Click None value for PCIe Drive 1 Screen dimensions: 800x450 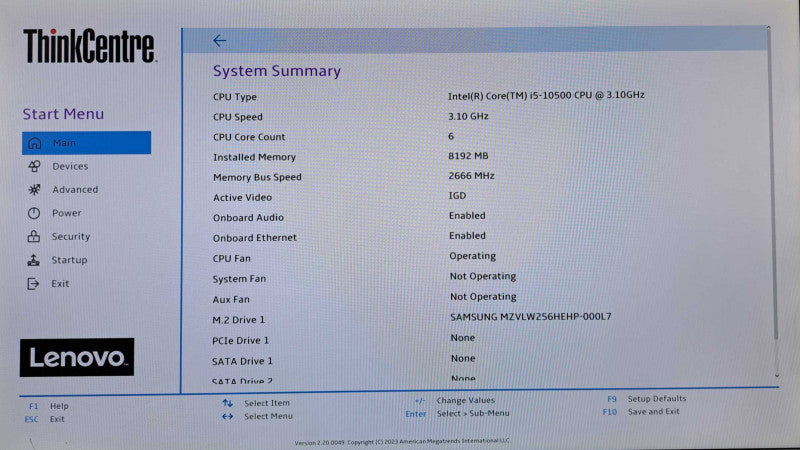[x=463, y=338]
